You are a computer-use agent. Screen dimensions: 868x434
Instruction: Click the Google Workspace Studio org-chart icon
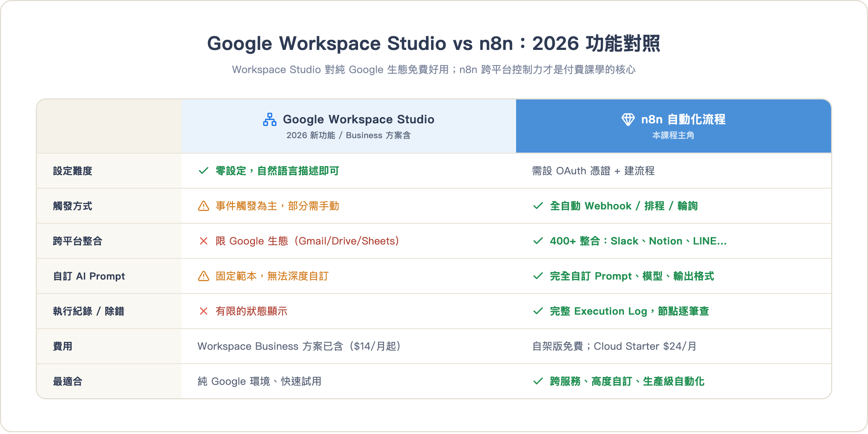[x=270, y=119]
